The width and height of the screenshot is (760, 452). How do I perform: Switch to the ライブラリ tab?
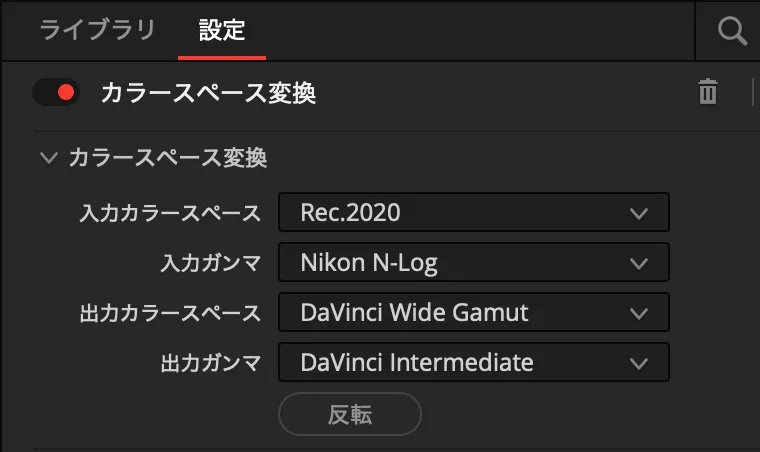[x=97, y=30]
